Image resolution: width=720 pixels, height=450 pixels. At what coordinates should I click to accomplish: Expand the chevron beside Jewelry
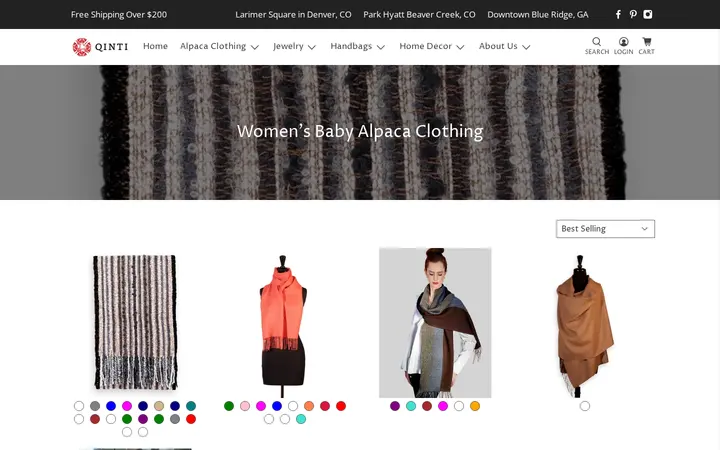312,47
